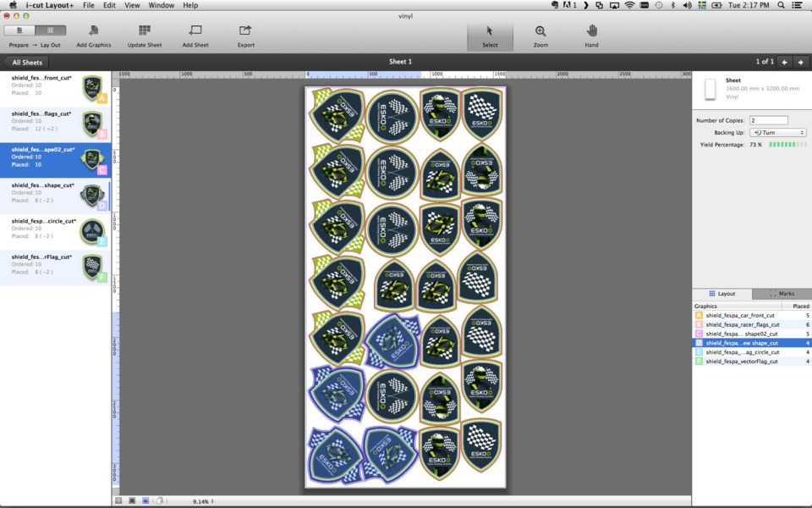
Task: Open the Window menu
Action: (161, 5)
